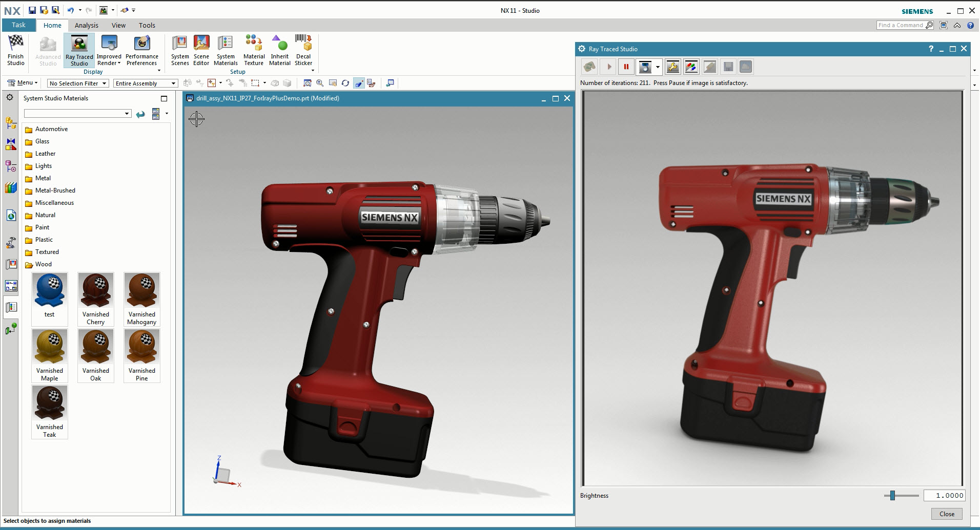The width and height of the screenshot is (980, 530).
Task: Adjust the Brightness slider
Action: [x=893, y=495]
